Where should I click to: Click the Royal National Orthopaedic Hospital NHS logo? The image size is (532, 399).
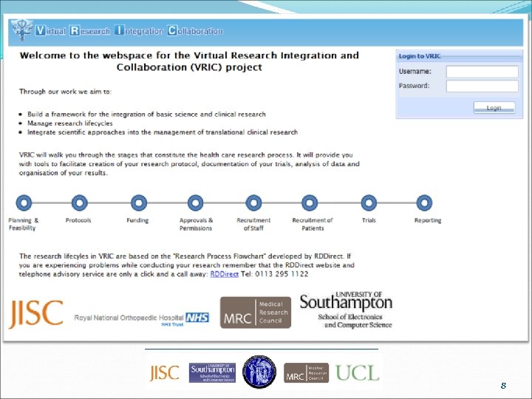(142, 318)
